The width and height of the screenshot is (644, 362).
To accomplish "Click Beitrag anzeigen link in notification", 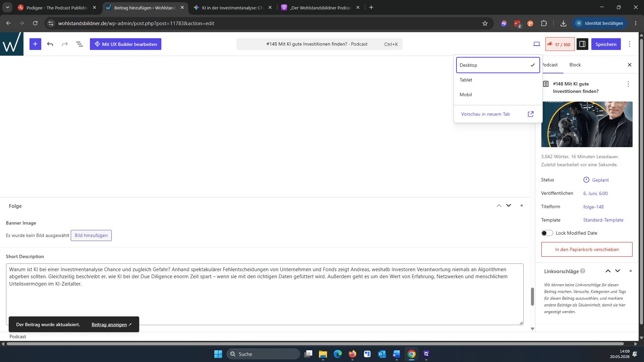I will [111, 324].
